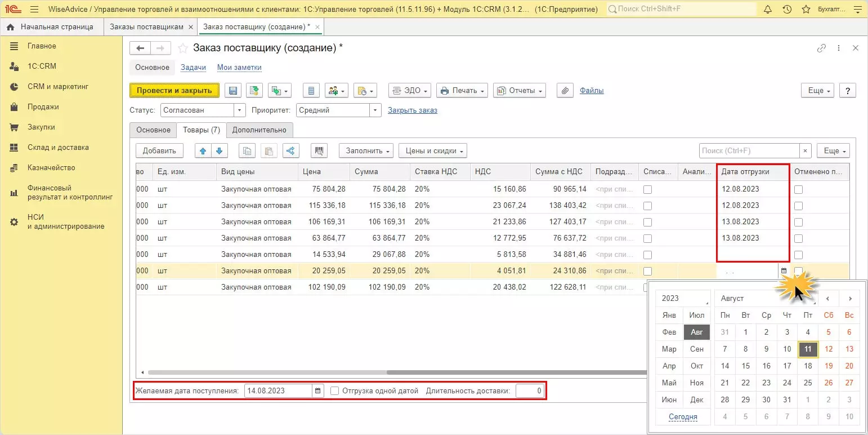Open the Закупки section in sidebar
Screen dimensions: 868x435
[x=41, y=127]
